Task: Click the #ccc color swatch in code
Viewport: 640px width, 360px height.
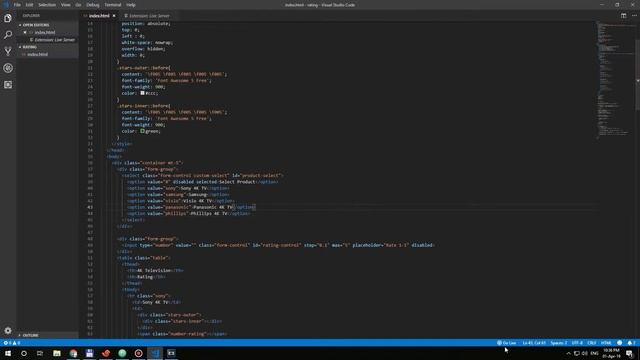Action: (142, 93)
